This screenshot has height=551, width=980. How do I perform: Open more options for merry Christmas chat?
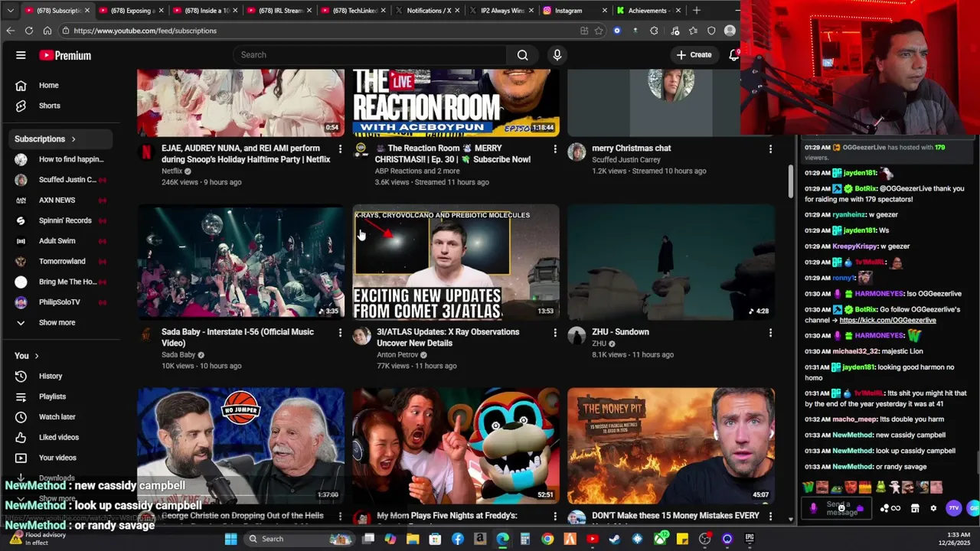(770, 149)
